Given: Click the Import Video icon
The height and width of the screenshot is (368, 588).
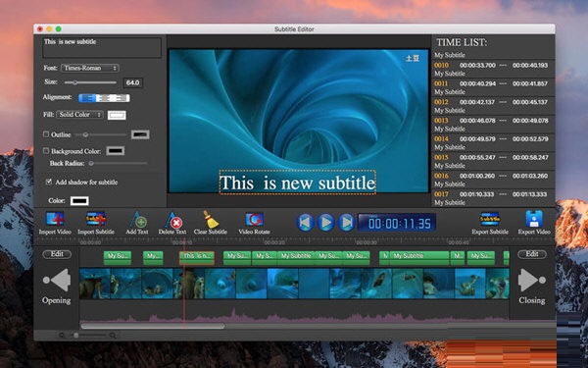Looking at the screenshot, I should point(55,219).
